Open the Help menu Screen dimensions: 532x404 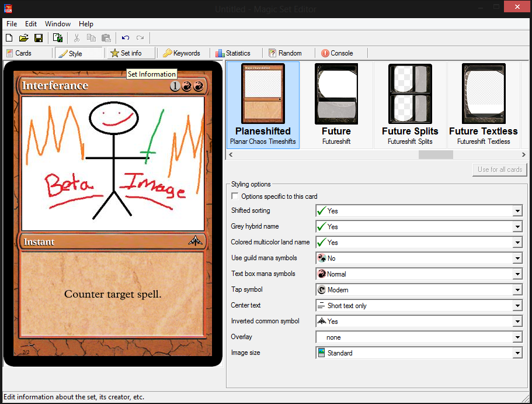tap(86, 24)
